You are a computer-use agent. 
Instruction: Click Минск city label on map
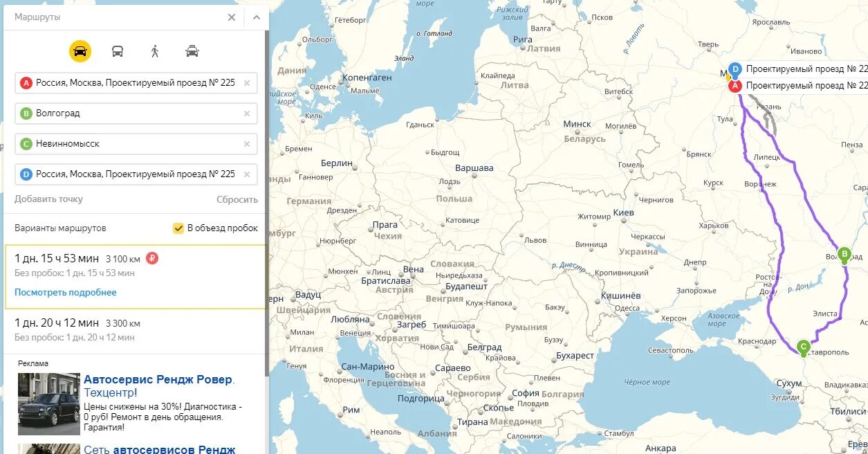pyautogui.click(x=577, y=125)
